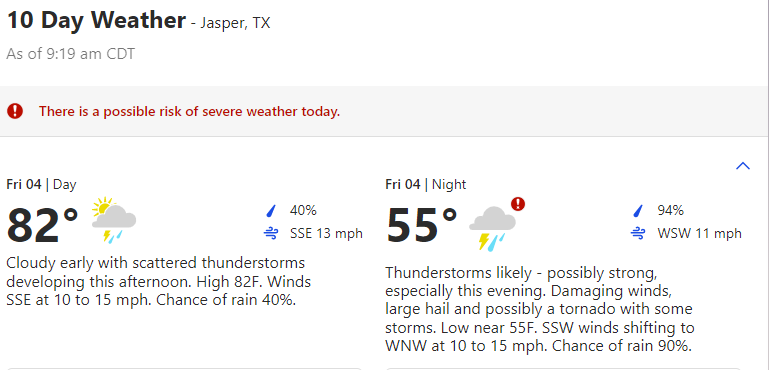Click the wind icon beside WSW 11 mph
The width and height of the screenshot is (769, 370).
(638, 233)
